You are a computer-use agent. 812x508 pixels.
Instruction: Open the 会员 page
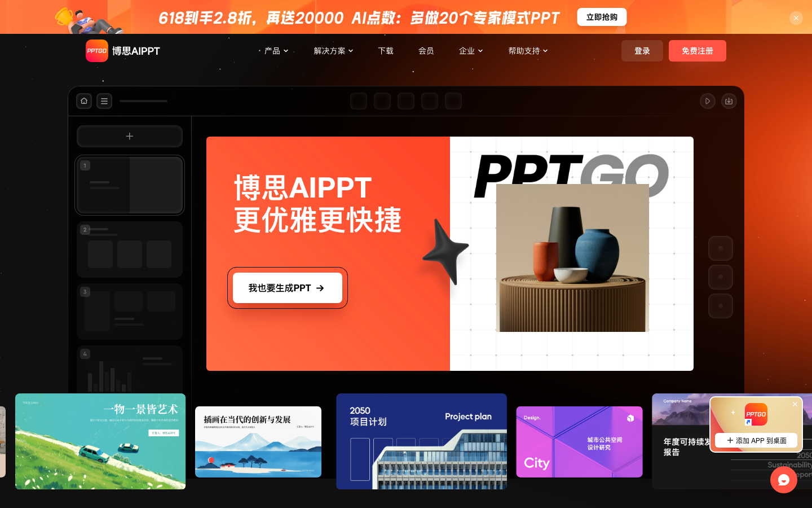coord(426,51)
